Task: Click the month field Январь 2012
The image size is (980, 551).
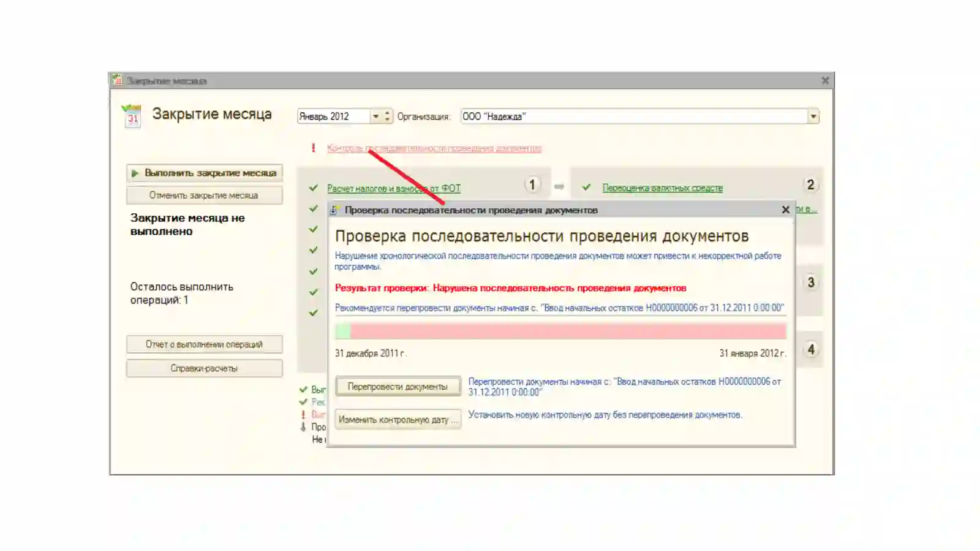Action: point(334,116)
